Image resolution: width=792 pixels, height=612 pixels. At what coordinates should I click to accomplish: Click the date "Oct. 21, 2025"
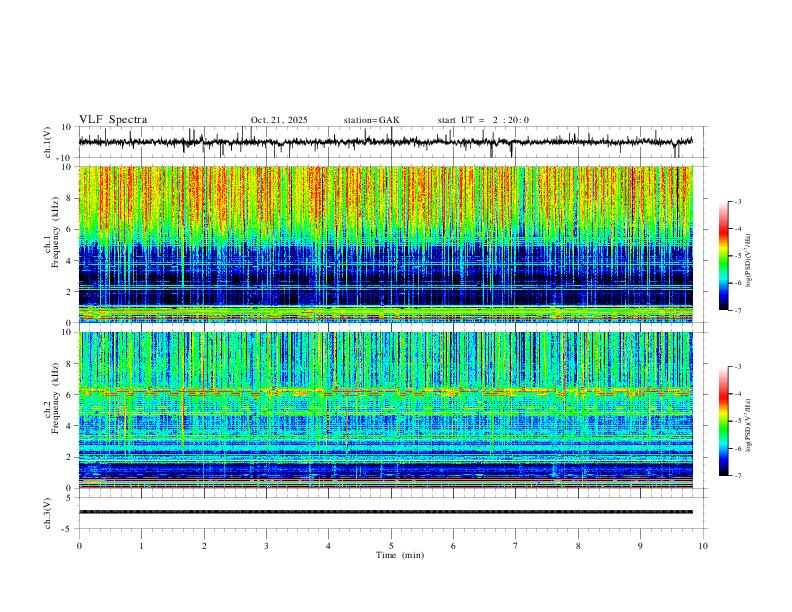coord(279,120)
